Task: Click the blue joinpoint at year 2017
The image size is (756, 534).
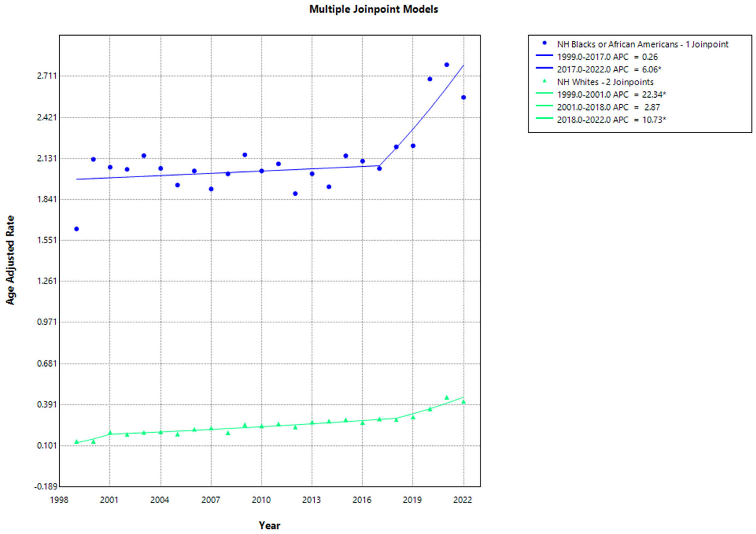Action: (x=379, y=166)
